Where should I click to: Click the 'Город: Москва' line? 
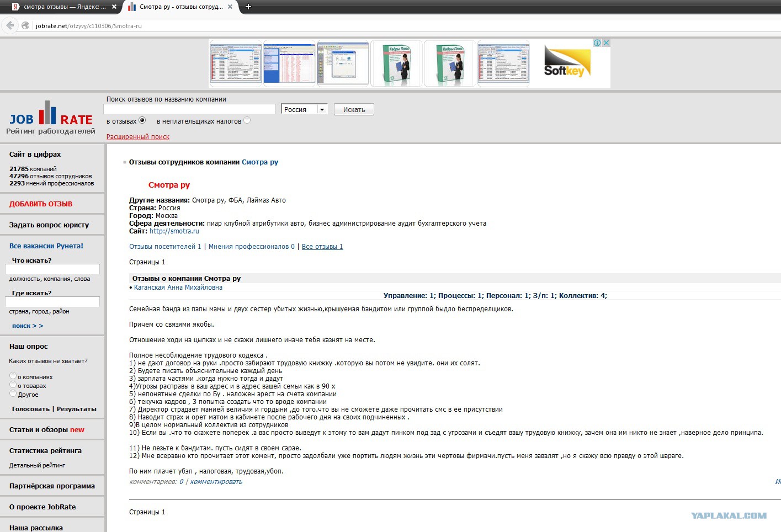pyautogui.click(x=153, y=216)
